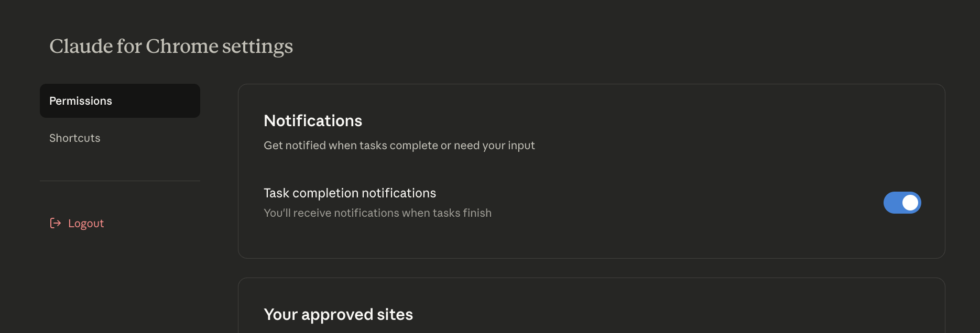Select the Your approved sites heading

338,315
